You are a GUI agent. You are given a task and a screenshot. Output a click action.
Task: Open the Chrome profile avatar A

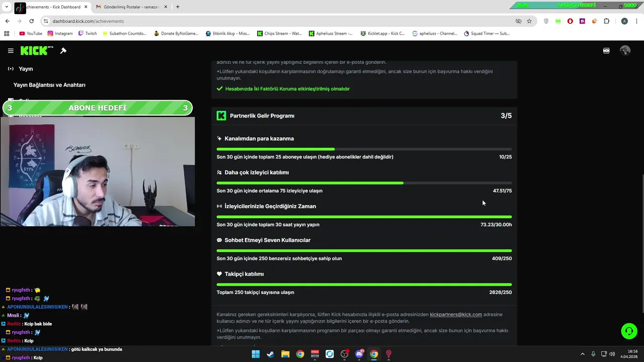click(x=624, y=21)
